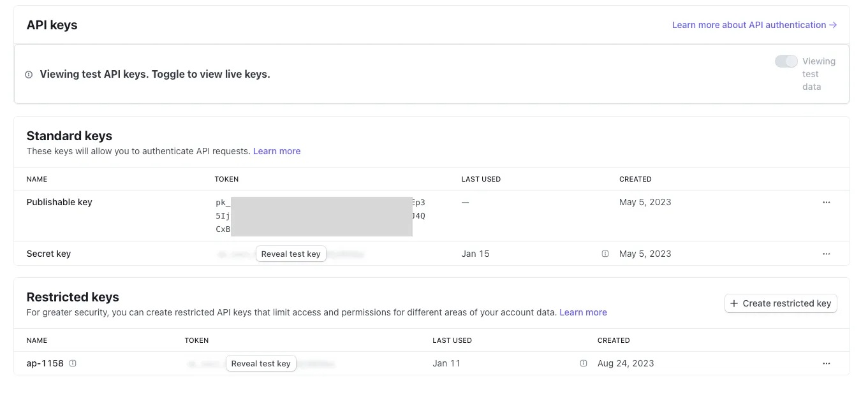
Task: Click the info icon next to ap-1158
Action: tap(73, 363)
